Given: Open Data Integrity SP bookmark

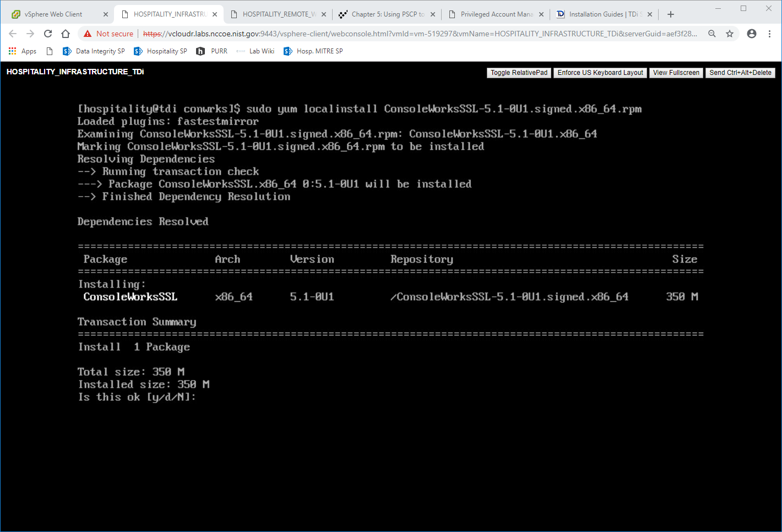Looking at the screenshot, I should [x=94, y=51].
